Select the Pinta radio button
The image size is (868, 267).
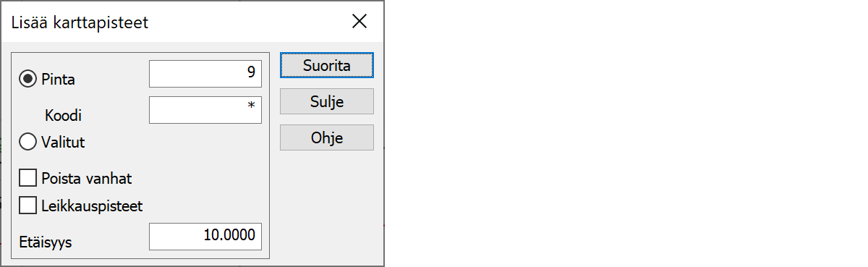[x=28, y=80]
